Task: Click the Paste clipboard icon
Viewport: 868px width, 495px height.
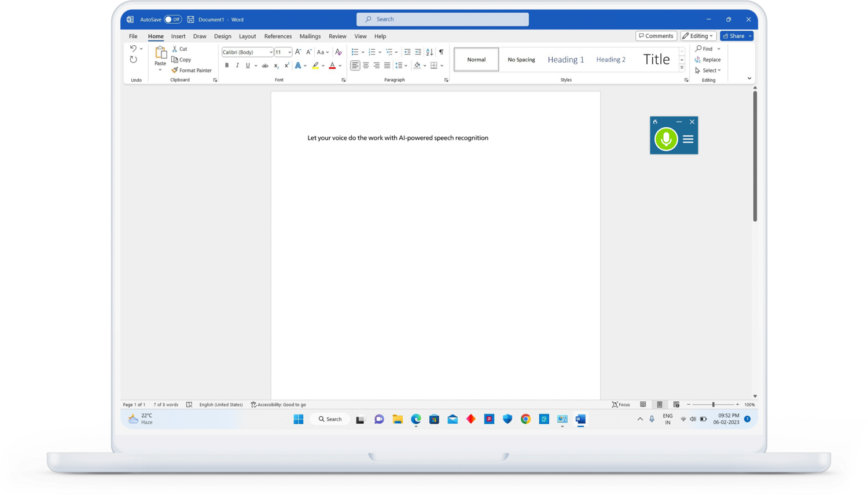Action: click(160, 53)
